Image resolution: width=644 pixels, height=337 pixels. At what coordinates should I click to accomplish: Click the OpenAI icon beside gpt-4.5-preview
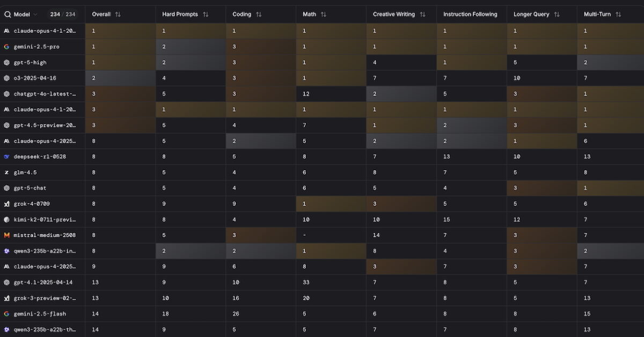7,125
